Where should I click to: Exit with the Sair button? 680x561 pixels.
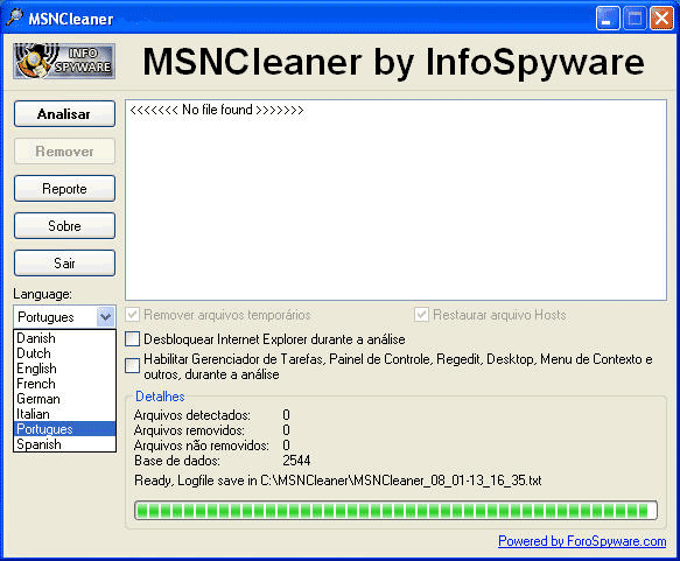65,263
